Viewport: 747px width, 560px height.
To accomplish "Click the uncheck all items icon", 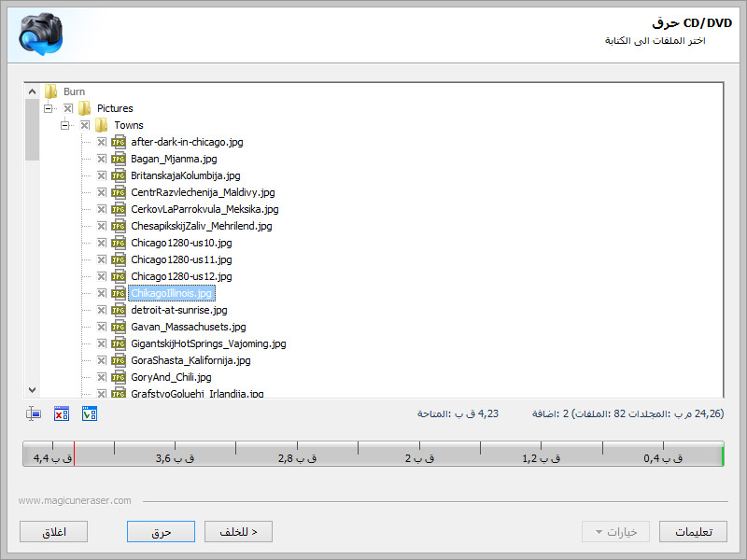I will (x=62, y=413).
